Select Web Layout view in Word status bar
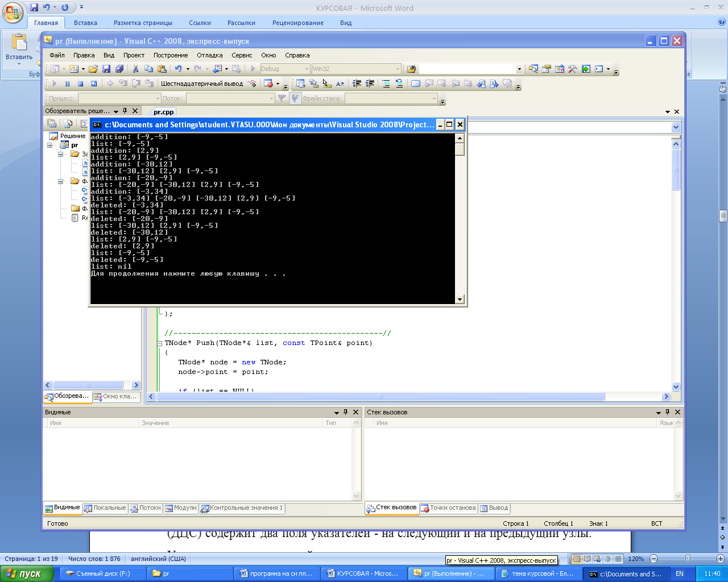 (x=597, y=559)
